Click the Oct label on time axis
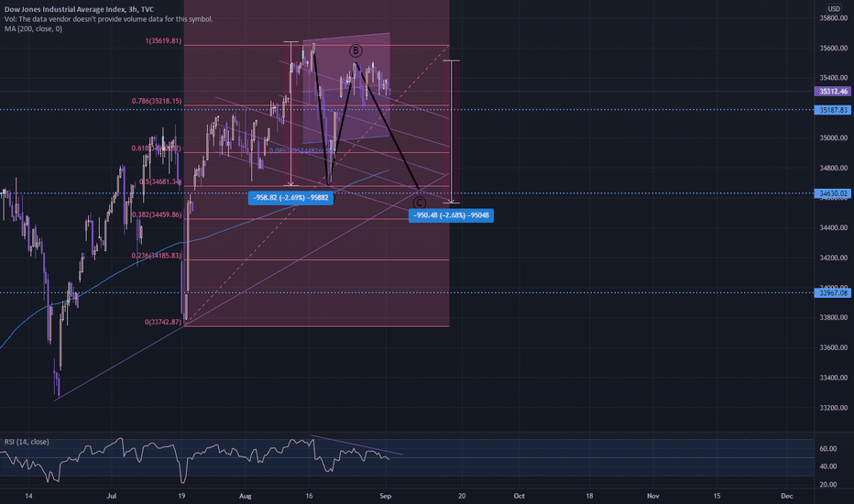The width and height of the screenshot is (854, 504). click(x=519, y=497)
